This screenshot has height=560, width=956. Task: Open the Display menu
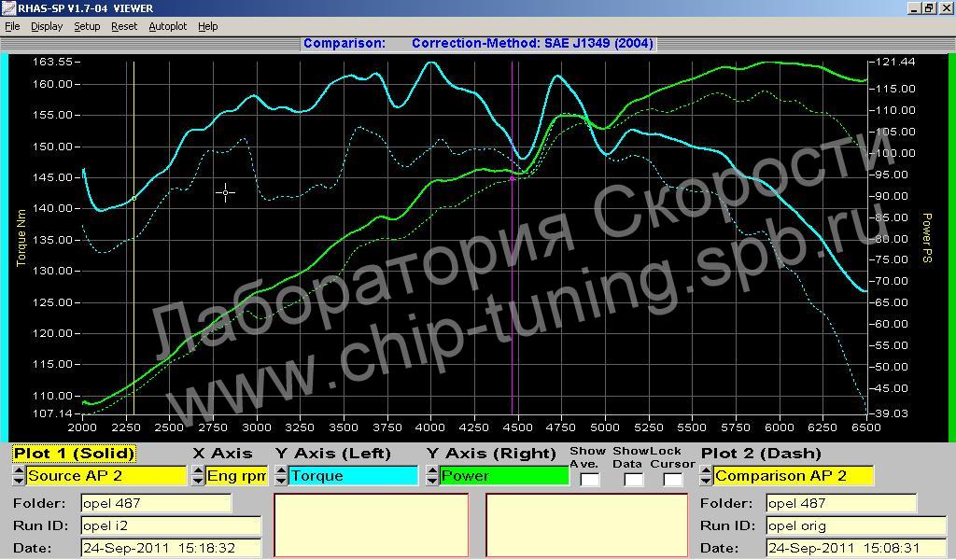tap(47, 26)
